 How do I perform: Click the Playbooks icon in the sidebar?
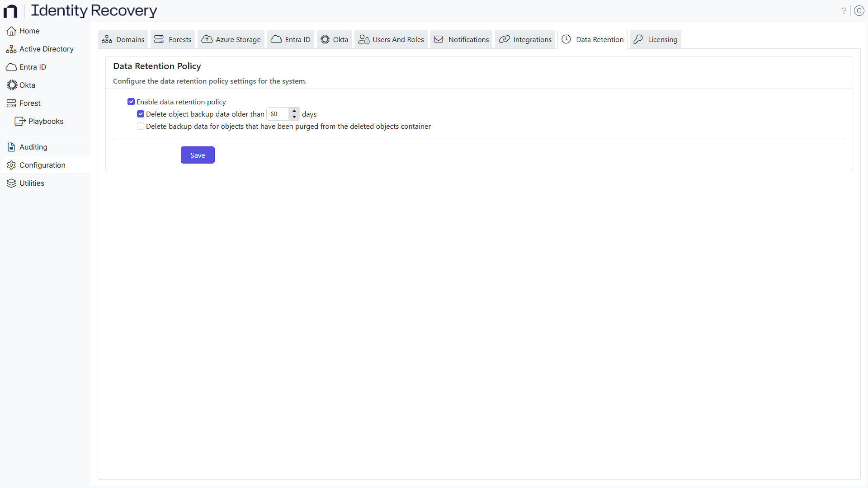point(20,121)
